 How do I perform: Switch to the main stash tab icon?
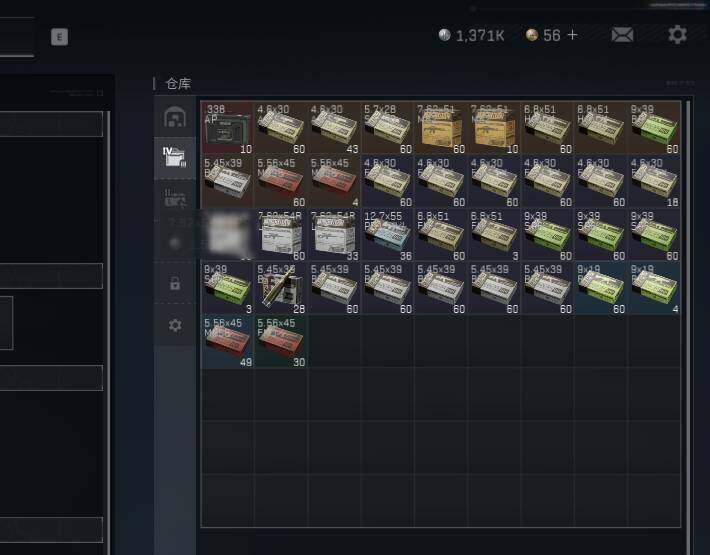(x=175, y=117)
